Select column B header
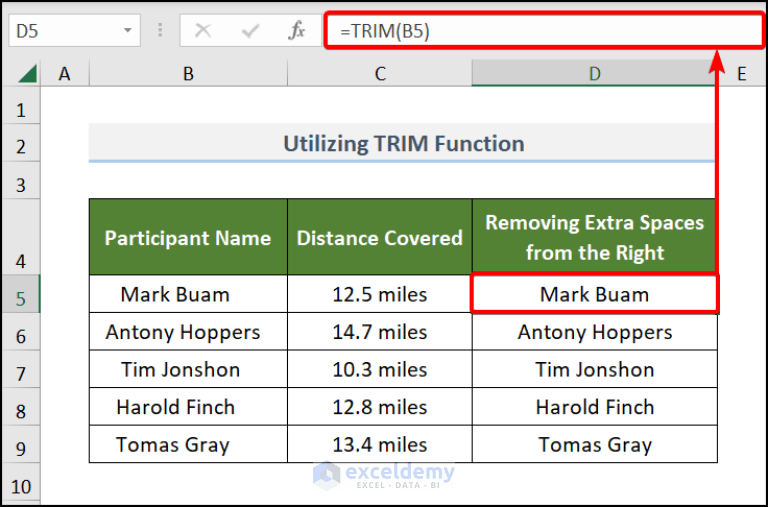The image size is (768, 507). pyautogui.click(x=188, y=73)
